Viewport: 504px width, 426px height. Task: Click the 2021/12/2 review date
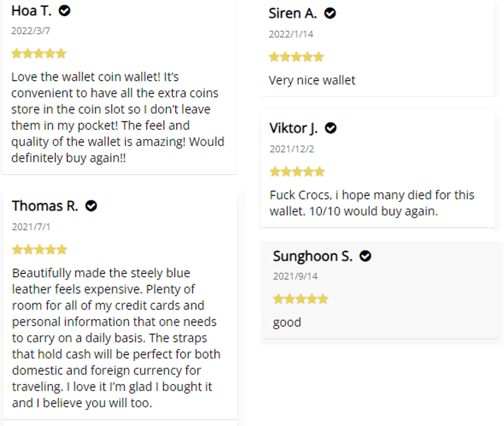(x=292, y=149)
